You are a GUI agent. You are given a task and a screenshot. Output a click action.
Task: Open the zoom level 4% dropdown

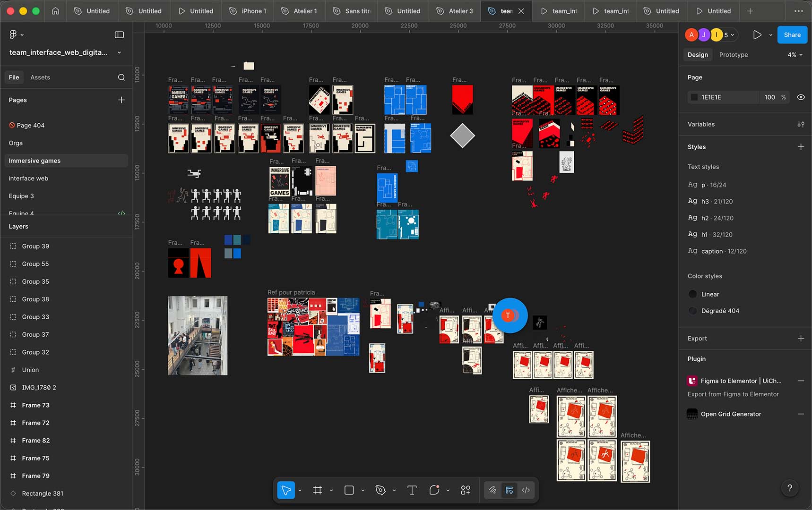coord(795,55)
